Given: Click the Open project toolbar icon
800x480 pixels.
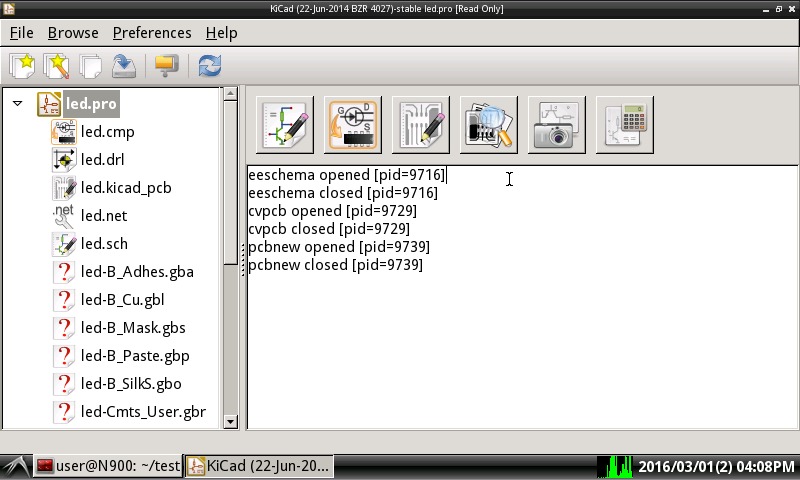Looking at the screenshot, I should click(x=90, y=66).
